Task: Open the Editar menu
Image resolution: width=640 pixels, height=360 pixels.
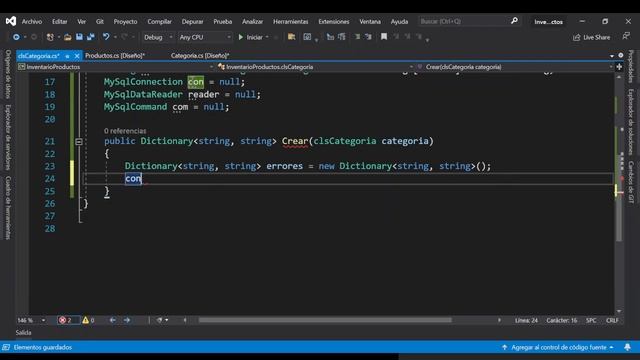Action: point(60,22)
